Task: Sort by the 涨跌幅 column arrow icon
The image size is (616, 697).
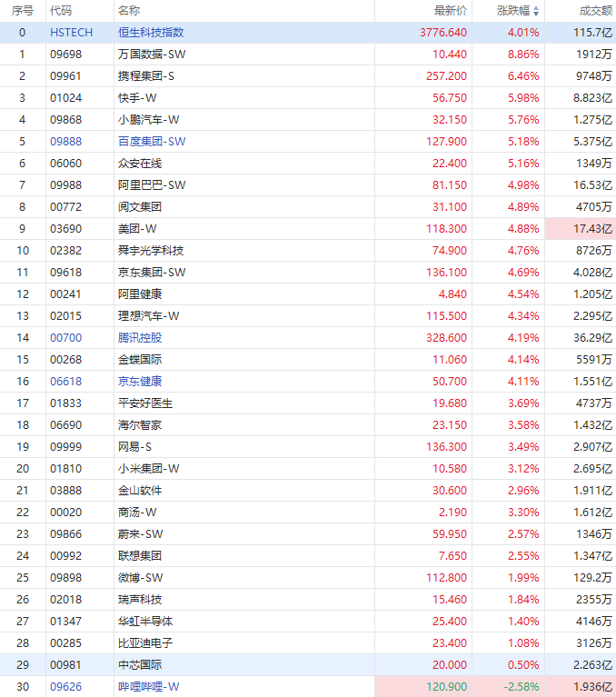Action: click(536, 11)
